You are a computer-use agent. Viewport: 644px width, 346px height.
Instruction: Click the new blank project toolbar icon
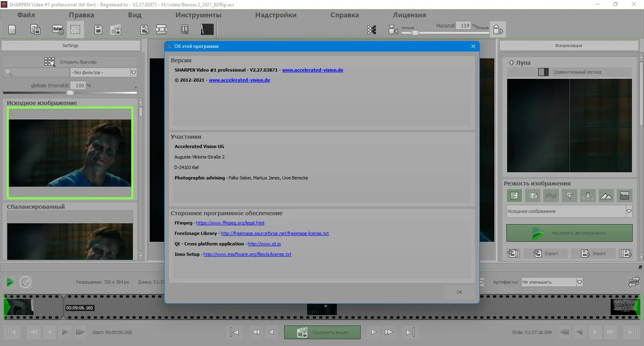point(12,30)
